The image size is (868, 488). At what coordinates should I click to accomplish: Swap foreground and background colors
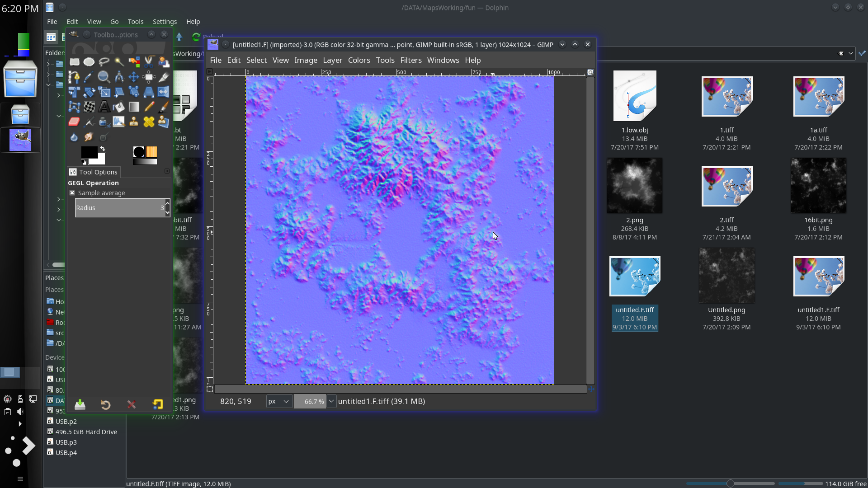(103, 149)
